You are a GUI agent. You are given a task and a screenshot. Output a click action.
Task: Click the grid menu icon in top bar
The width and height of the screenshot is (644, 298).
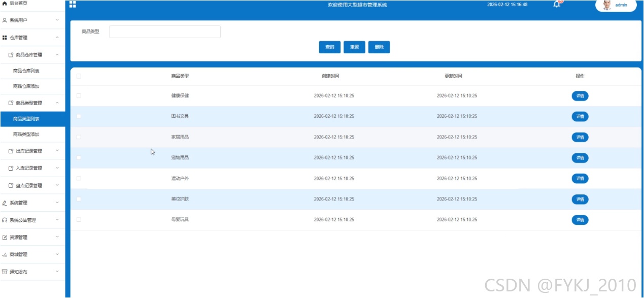tap(73, 4)
